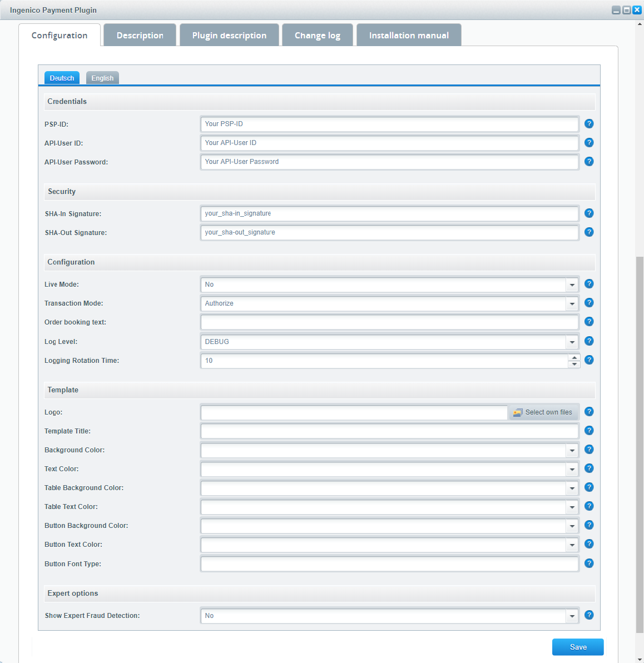This screenshot has height=663, width=644.
Task: Open the Plugin description tab
Action: coord(229,35)
